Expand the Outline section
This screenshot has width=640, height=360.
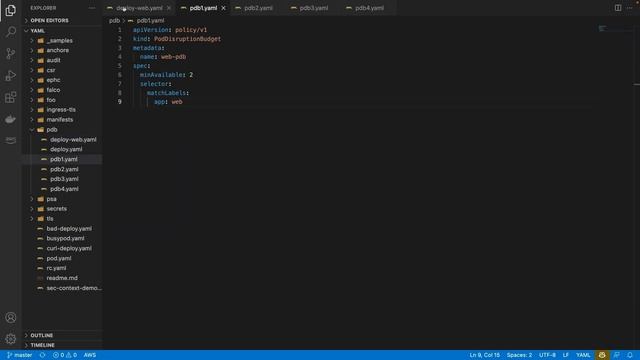tap(41, 335)
